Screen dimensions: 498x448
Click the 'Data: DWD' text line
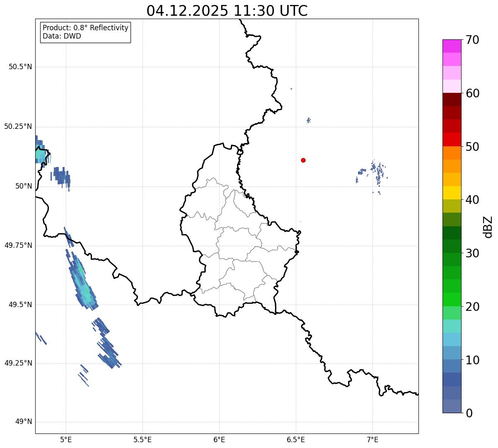click(x=62, y=36)
